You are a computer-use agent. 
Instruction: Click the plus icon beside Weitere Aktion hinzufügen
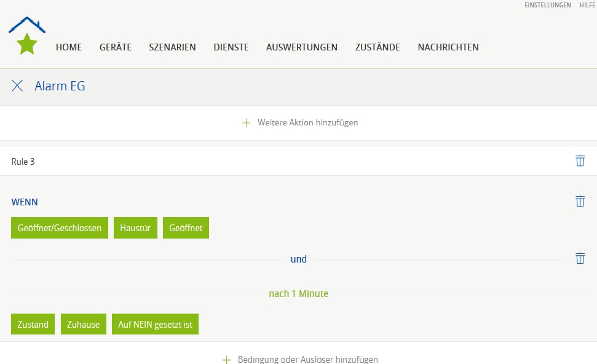[x=247, y=122]
